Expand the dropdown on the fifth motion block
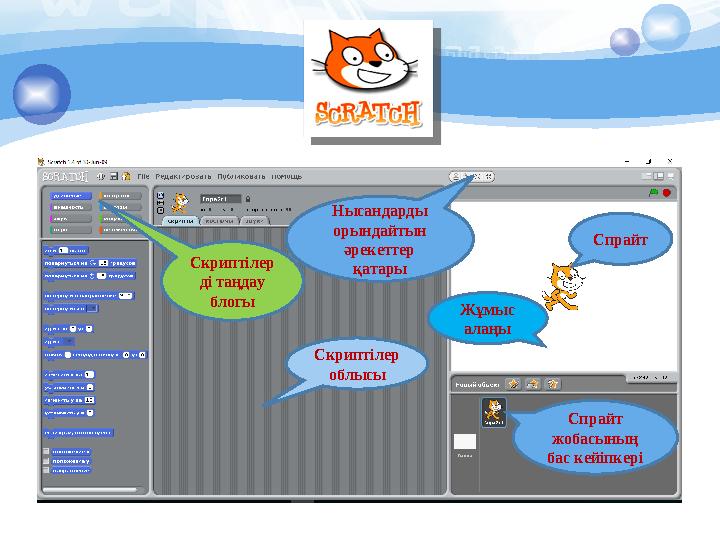Image resolution: width=720 pixels, height=540 pixels. (92, 309)
